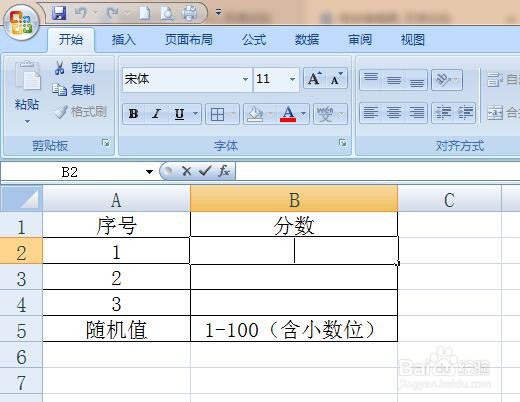Click the New document icon
The height and width of the screenshot is (402, 520).
tap(144, 13)
